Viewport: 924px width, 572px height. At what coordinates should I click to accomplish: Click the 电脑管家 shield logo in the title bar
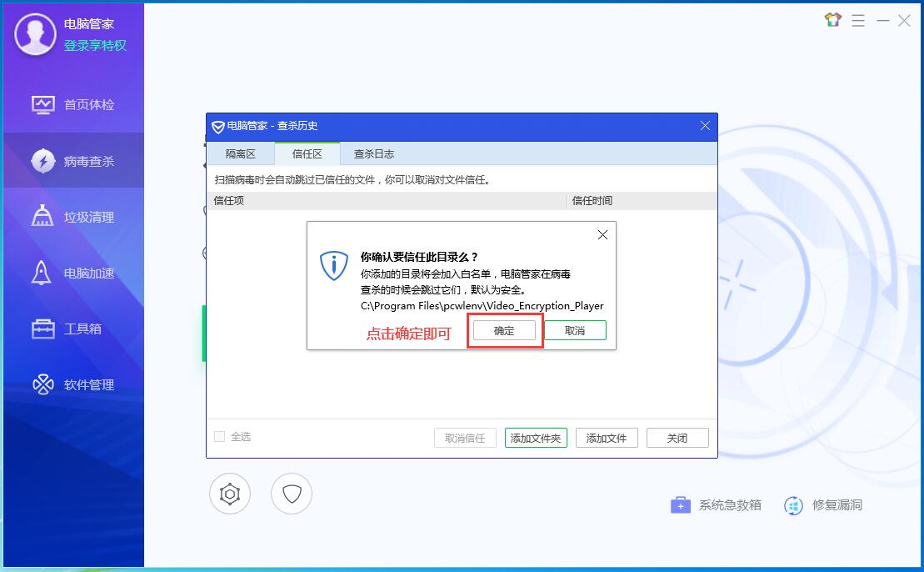(218, 126)
